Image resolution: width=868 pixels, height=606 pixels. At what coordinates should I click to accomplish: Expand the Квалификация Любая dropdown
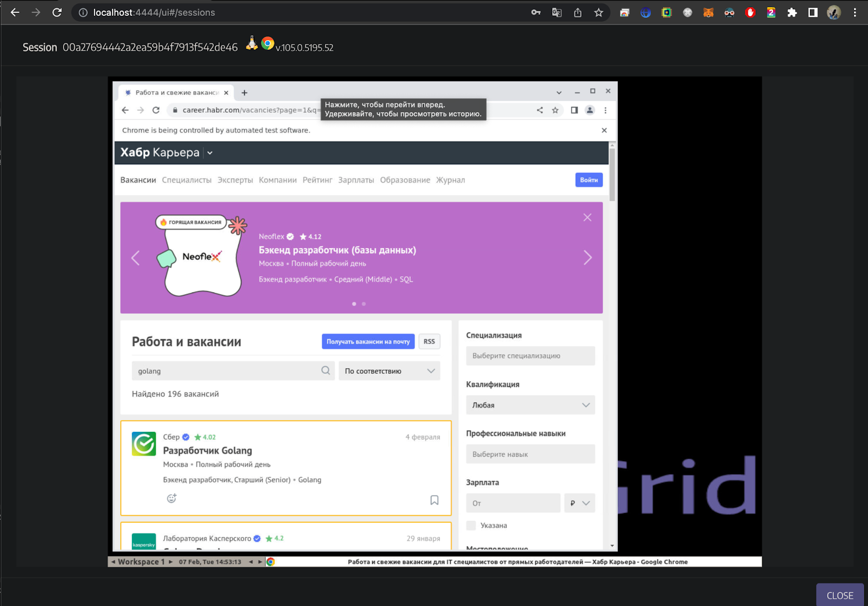530,405
